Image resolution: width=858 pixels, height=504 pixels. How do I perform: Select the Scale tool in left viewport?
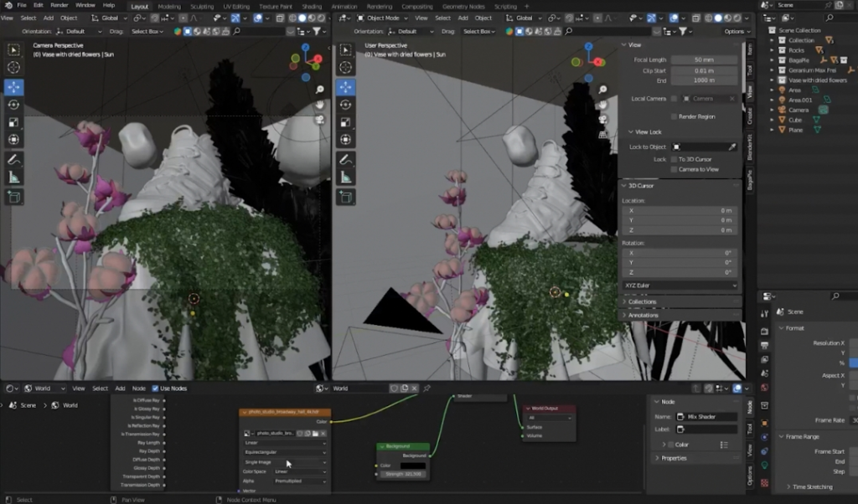(13, 122)
